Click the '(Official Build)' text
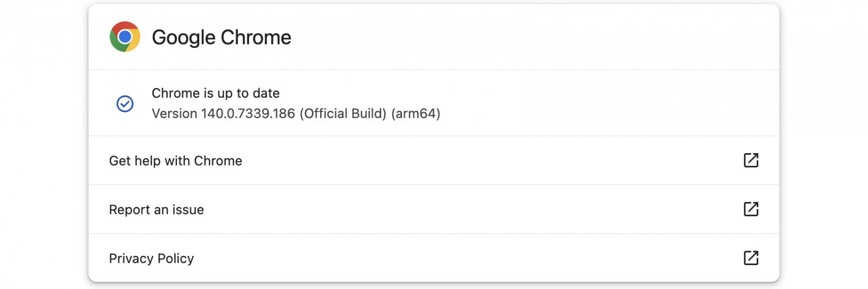 pyautogui.click(x=343, y=114)
